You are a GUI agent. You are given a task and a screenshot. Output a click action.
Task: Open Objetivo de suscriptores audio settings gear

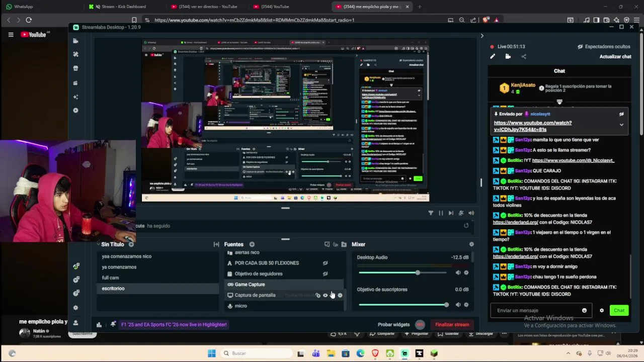[466, 305]
